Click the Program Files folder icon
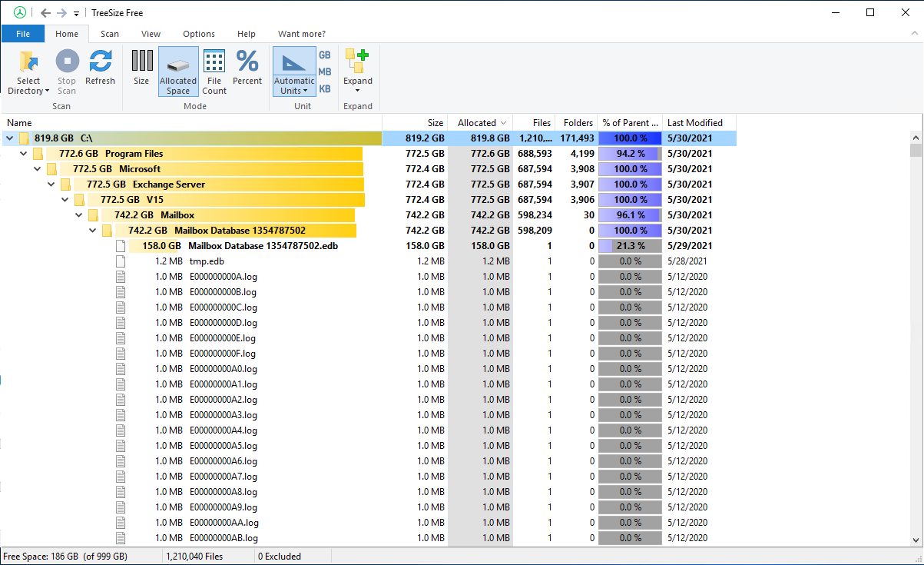This screenshot has width=924, height=565. 38,154
